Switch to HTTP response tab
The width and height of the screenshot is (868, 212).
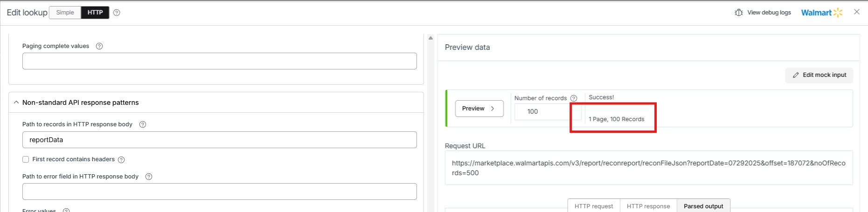tap(648, 206)
